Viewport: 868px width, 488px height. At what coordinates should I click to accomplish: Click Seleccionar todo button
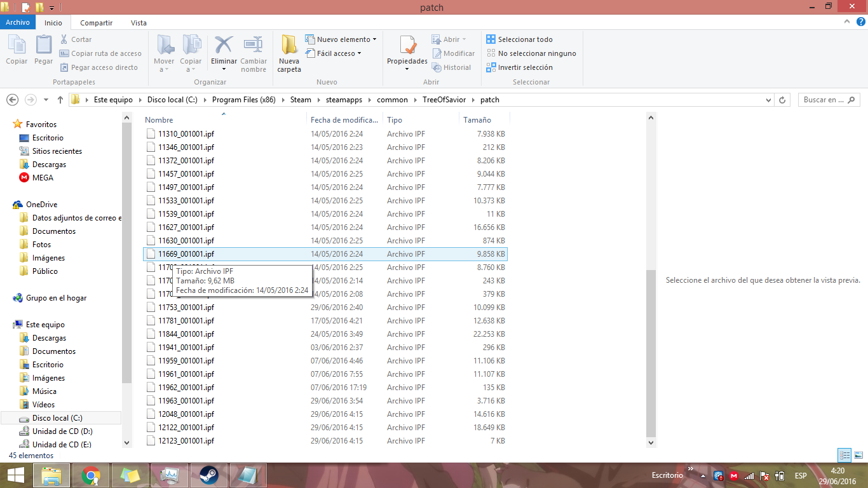(519, 39)
